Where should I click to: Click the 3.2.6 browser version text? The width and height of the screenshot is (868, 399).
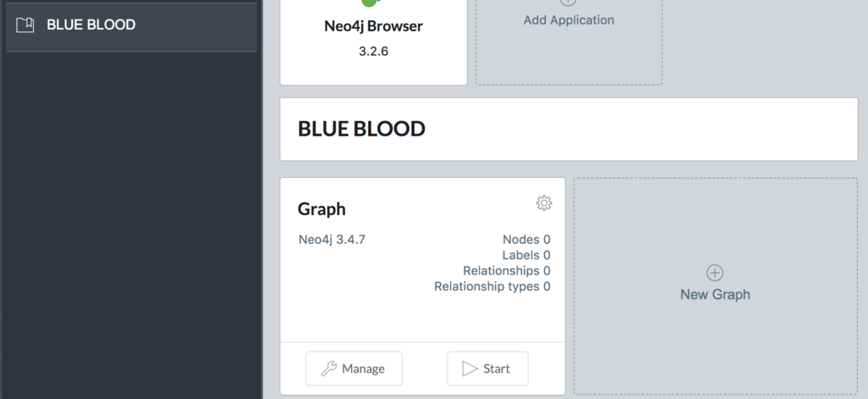tap(374, 52)
